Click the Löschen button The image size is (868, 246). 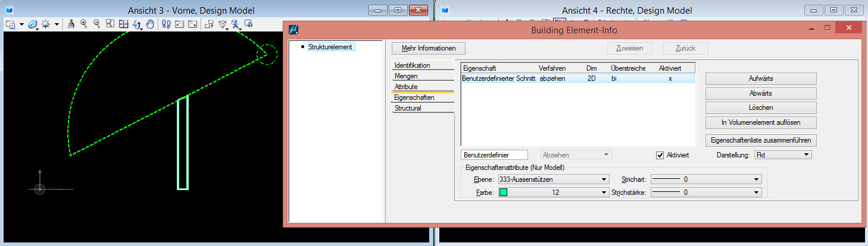point(761,108)
